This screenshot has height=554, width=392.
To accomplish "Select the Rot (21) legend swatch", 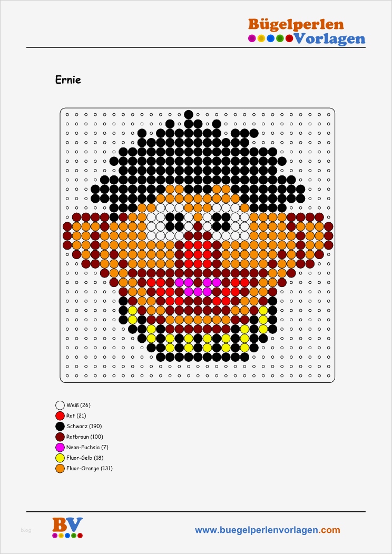I will pyautogui.click(x=61, y=416).
